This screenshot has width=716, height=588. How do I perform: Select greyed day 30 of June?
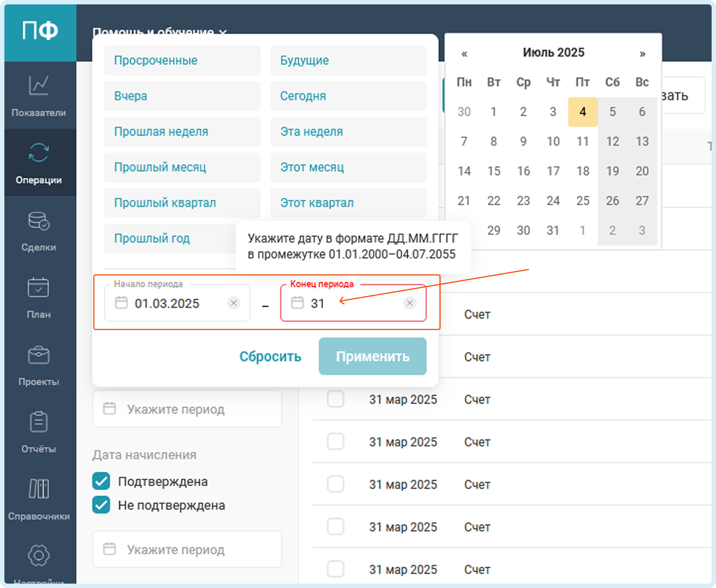[x=464, y=112]
